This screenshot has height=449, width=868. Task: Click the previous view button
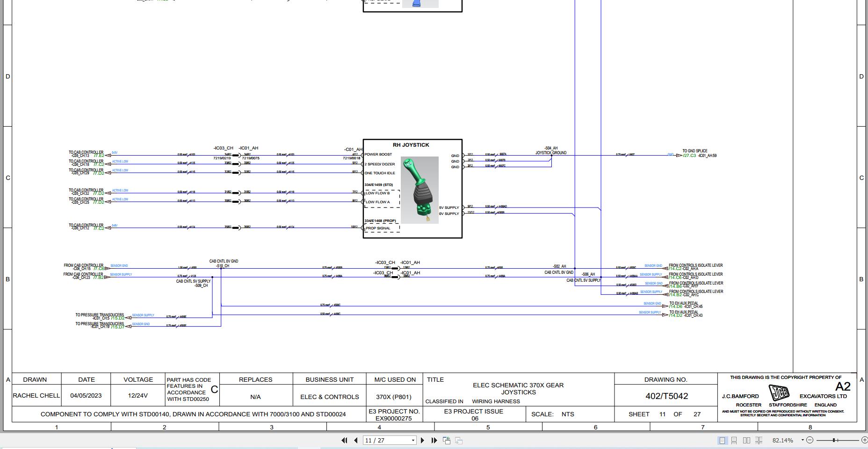click(x=447, y=440)
